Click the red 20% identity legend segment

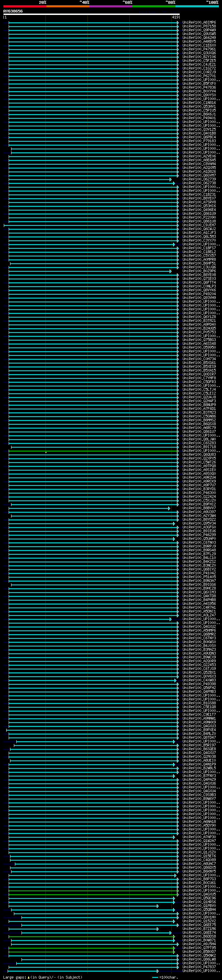click(25, 6)
